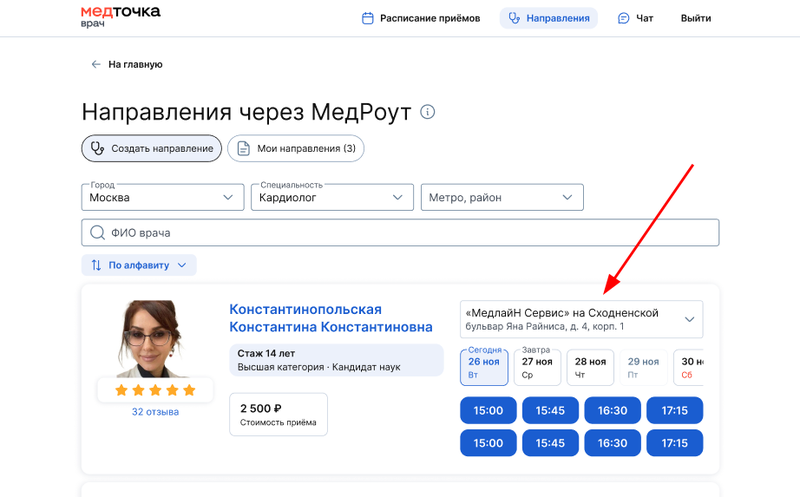Click the stethoscope icon in Создать направление
Viewport: 800px width, 497px height.
coord(97,148)
